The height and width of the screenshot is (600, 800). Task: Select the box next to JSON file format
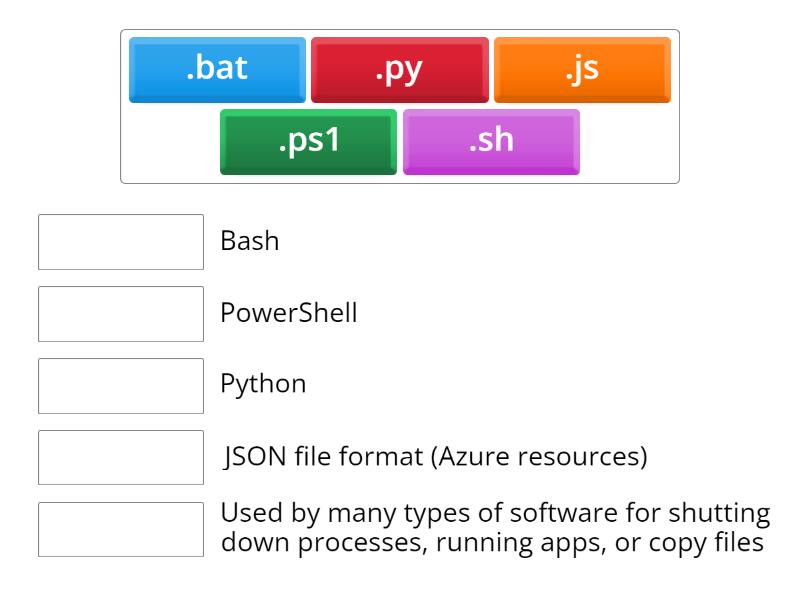click(121, 457)
